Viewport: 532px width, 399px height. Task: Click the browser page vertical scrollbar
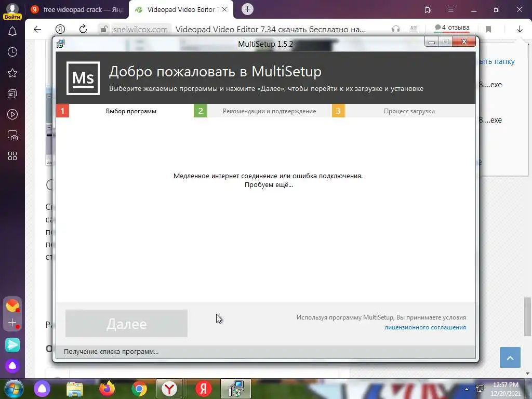pyautogui.click(x=527, y=315)
